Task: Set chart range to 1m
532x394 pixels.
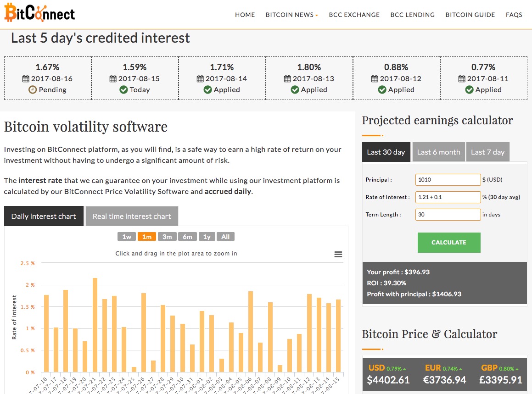Action: pos(147,237)
